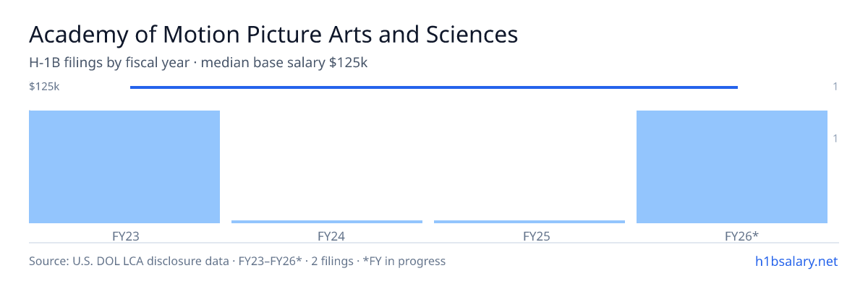Select the FY23 filings bar
The height and width of the screenshot is (289, 868).
point(124,167)
